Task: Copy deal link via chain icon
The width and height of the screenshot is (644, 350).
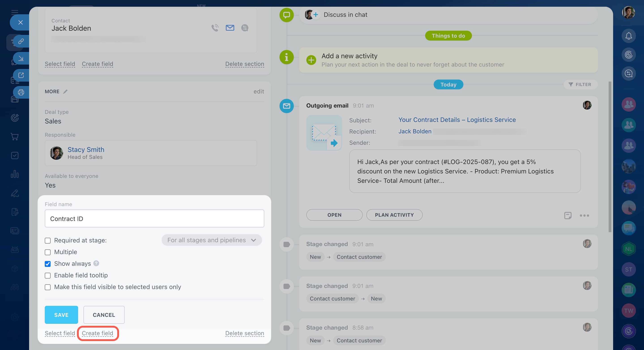Action: click(21, 41)
